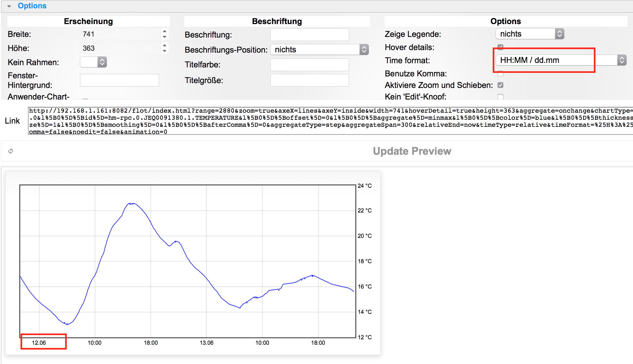Click the refresh icon beside Update Preview
This screenshot has width=633, height=364.
[11, 151]
